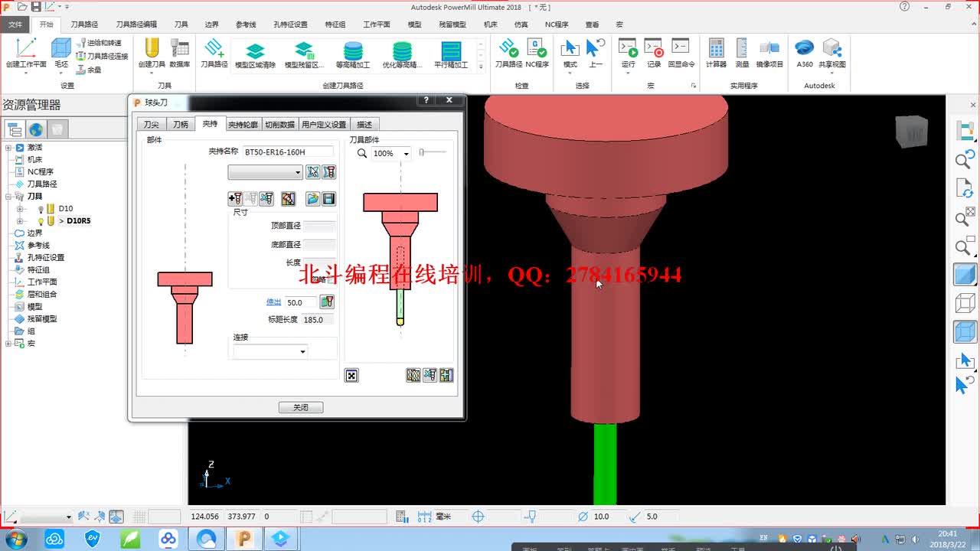Viewport: 980px width, 551px height.
Task: Open the 用户定义设置 tab
Action: click(324, 124)
